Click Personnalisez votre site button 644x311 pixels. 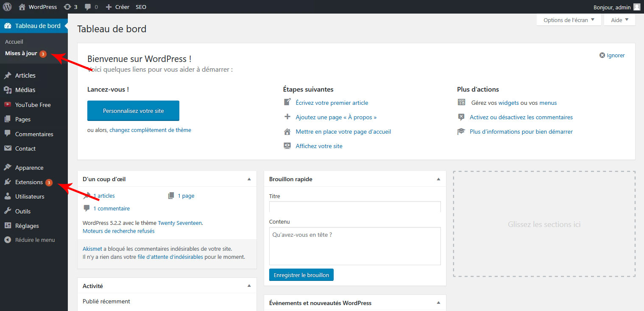[133, 111]
